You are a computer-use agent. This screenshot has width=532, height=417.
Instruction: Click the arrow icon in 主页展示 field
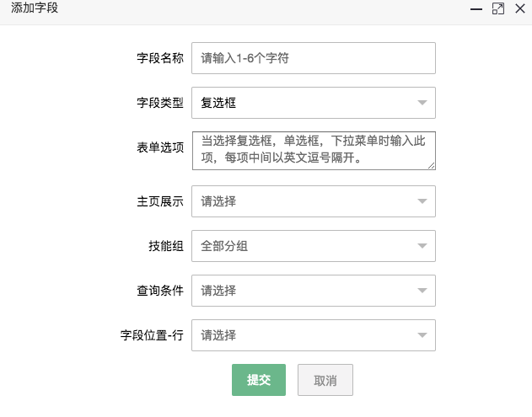(422, 201)
